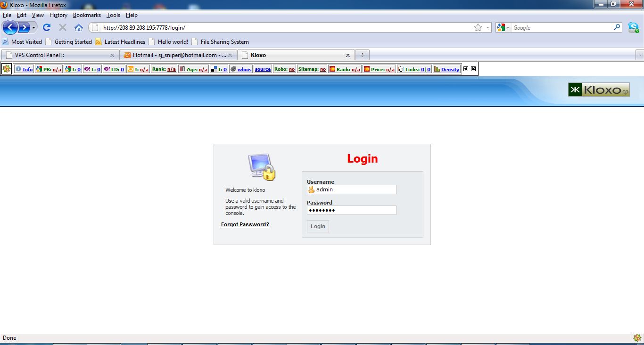Select the Kloxo tab

click(x=296, y=55)
